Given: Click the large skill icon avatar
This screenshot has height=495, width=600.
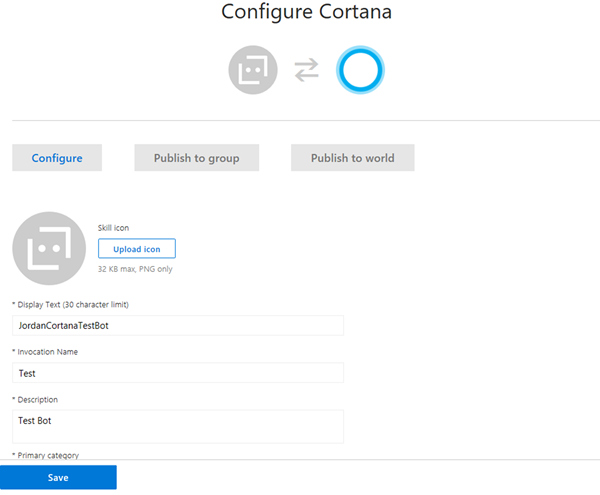Looking at the screenshot, I should coord(49,248).
